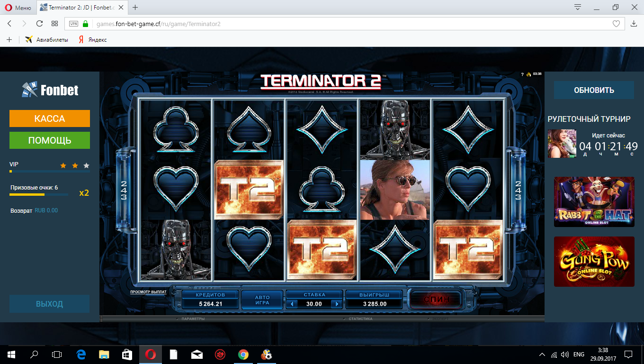Show the green padlock site security info
The image size is (644, 364).
86,24
